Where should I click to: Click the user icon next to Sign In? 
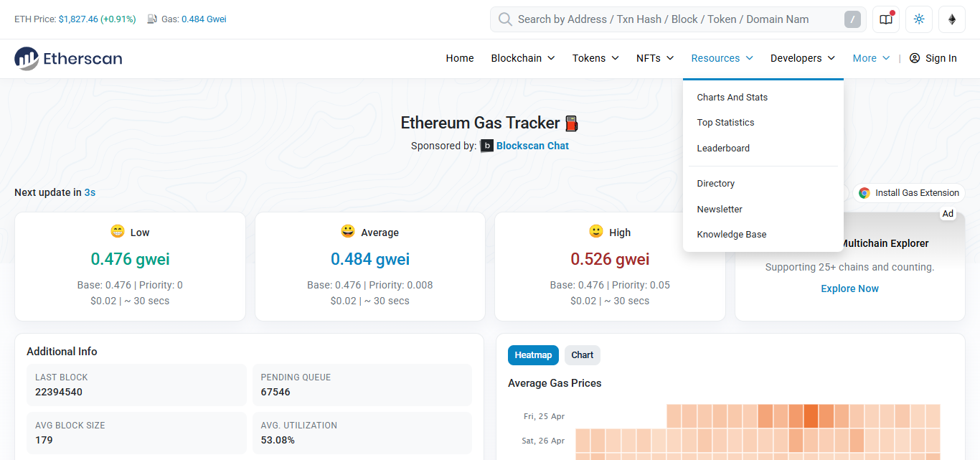(x=915, y=58)
